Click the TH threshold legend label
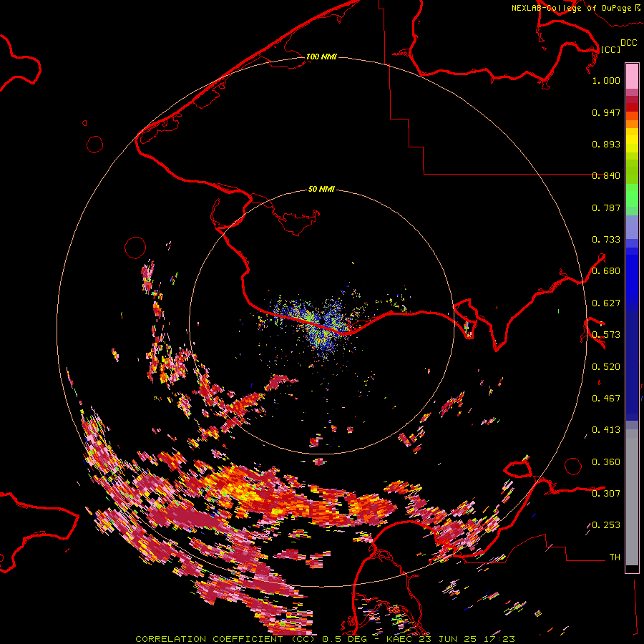 tap(615, 557)
